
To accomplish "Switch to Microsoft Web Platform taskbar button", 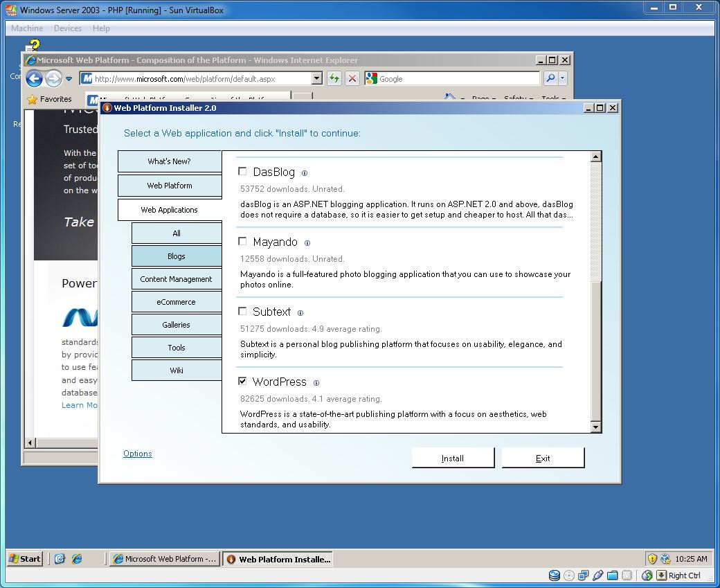I will coord(164,559).
